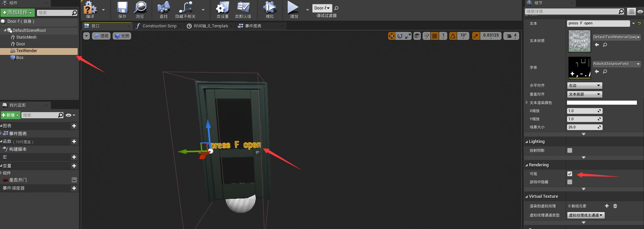Click details property matrix grid icon
Viewport: 644px width, 229px height.
(x=631, y=12)
